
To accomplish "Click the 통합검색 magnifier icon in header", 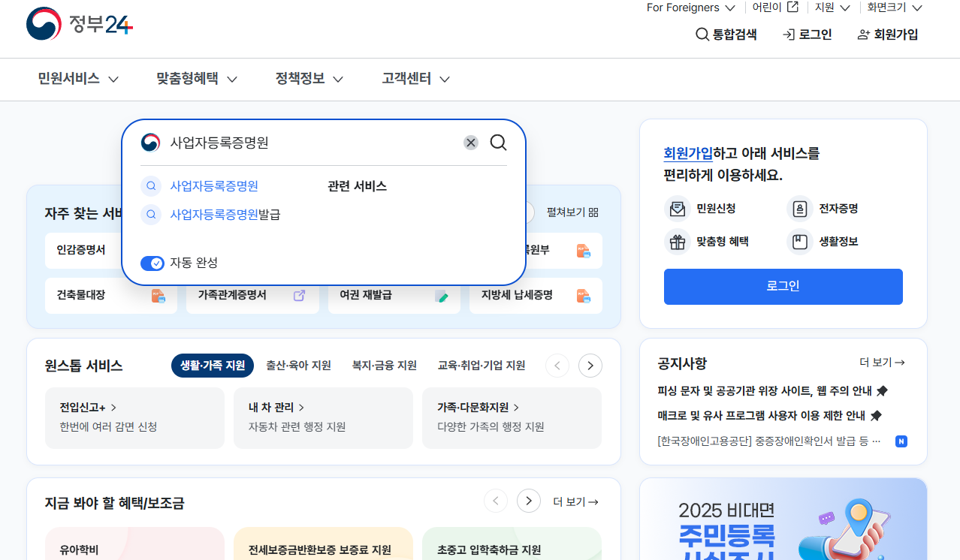I will (702, 35).
